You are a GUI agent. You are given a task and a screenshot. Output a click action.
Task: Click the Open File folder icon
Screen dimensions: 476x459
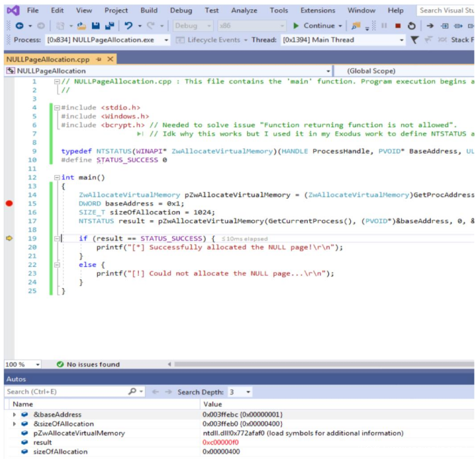83,26
